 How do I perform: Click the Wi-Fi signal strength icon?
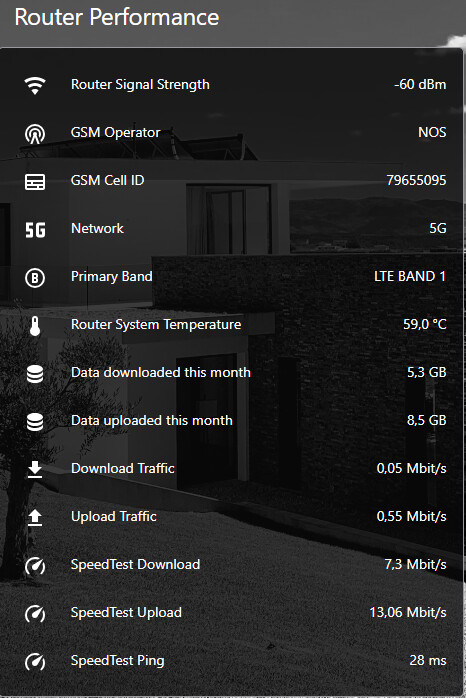(35, 85)
